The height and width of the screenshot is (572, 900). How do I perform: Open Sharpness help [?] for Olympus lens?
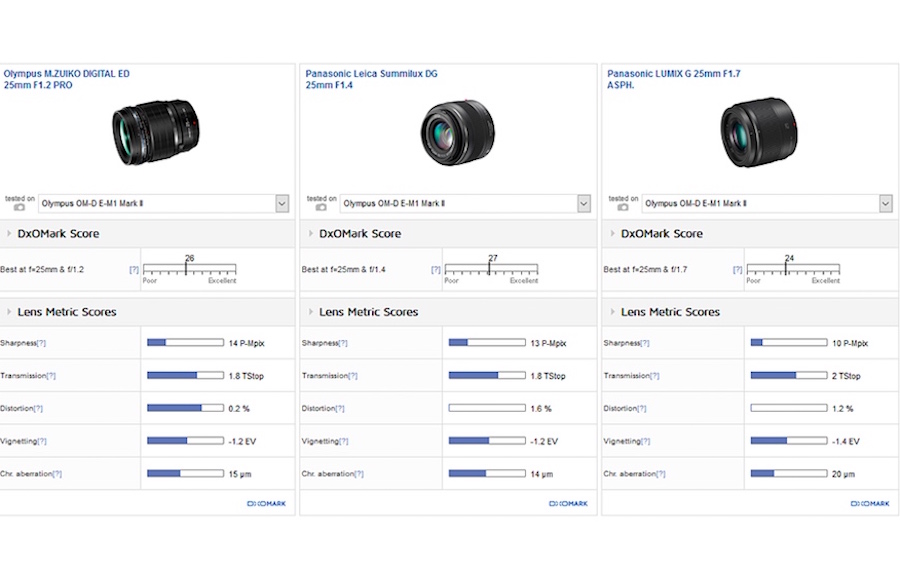coord(42,343)
